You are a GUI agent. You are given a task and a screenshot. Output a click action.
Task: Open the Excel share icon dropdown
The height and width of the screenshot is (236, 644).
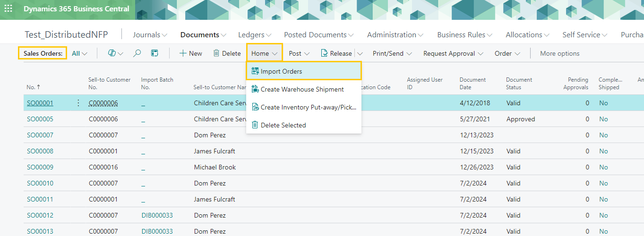click(x=115, y=53)
